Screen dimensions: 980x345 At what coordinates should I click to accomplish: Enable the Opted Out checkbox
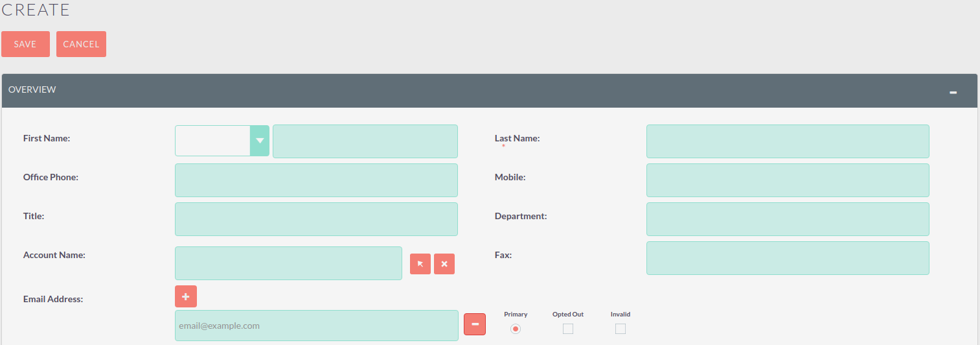(x=568, y=329)
